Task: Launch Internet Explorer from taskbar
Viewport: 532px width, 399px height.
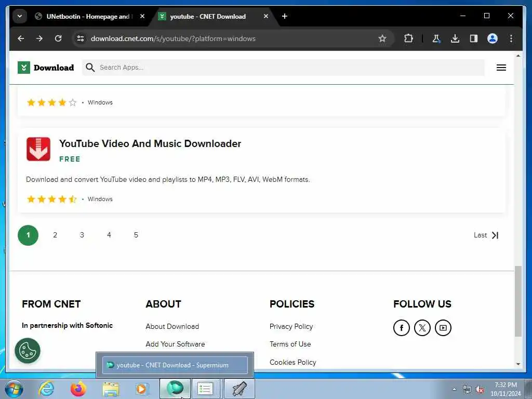Action: click(x=46, y=389)
